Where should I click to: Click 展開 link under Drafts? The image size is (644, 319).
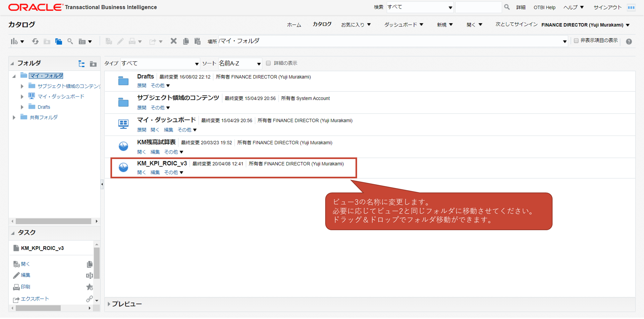click(x=142, y=86)
